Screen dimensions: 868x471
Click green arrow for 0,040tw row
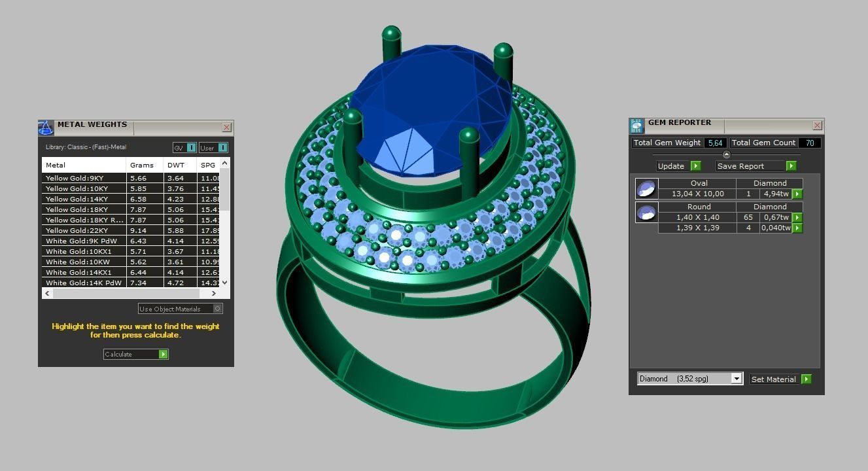[797, 228]
